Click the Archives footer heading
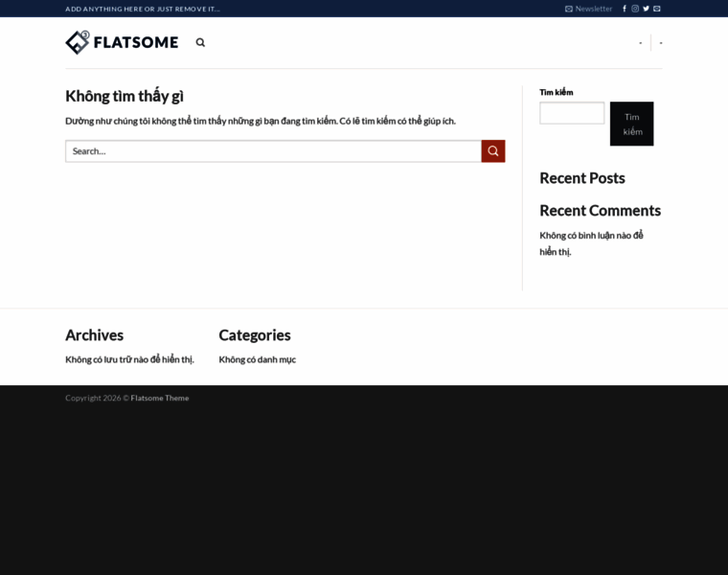728x575 pixels. 94,335
